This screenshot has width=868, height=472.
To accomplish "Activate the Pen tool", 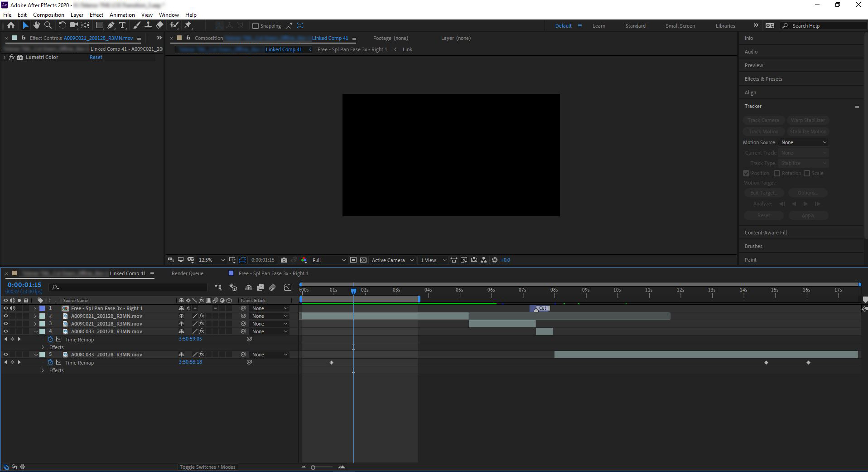I will tap(111, 25).
